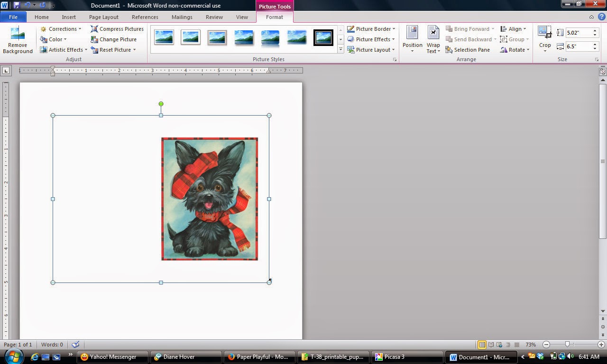The width and height of the screenshot is (607, 364).
Task: Switch to Yahoo! Messenger in the taskbar
Action: point(113,357)
